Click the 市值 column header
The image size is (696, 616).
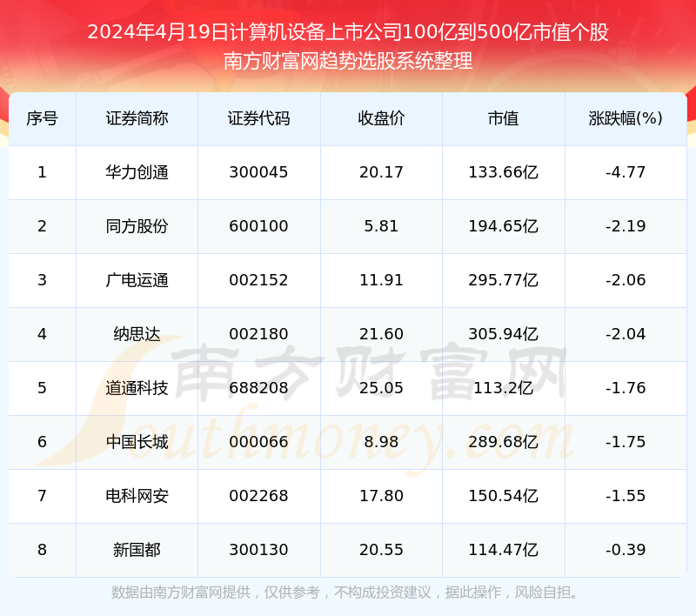pos(504,118)
